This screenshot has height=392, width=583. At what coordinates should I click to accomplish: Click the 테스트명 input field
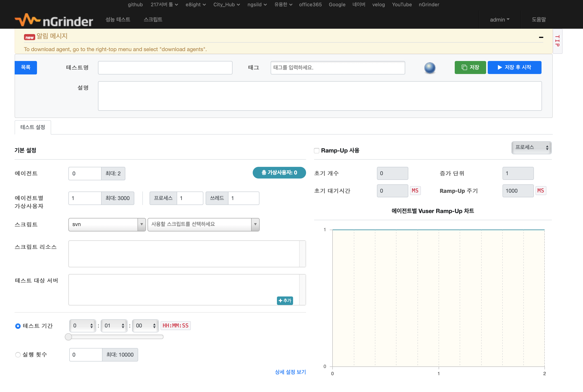[165, 68]
